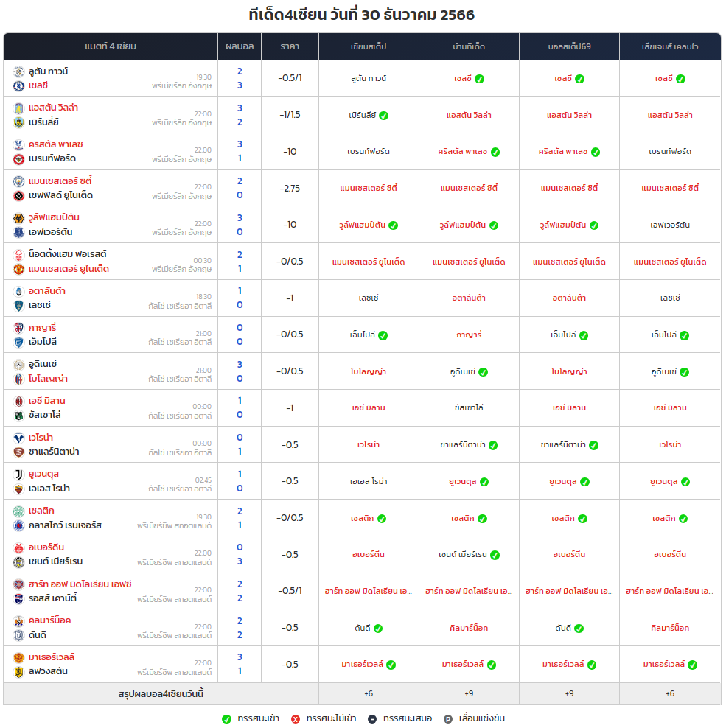Viewport: 726px width, 728px height.
Task: Click the เวโรน่า team logo
Action: [x=18, y=438]
